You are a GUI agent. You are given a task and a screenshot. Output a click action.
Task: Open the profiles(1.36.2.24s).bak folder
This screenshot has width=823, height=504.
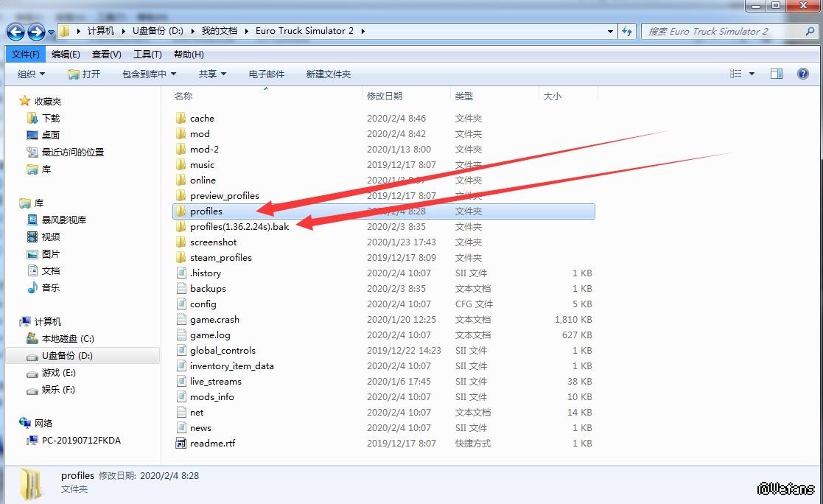pyautogui.click(x=239, y=227)
